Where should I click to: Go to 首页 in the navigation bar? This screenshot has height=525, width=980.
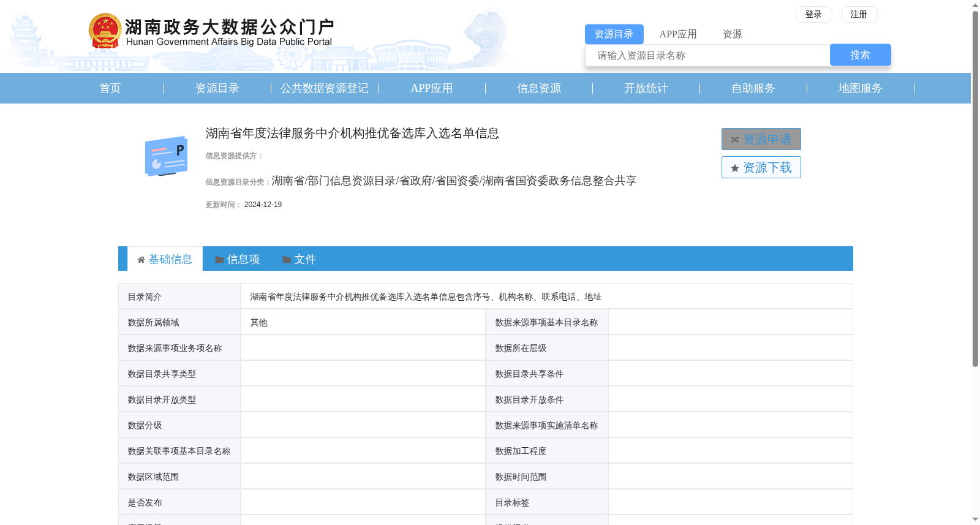click(110, 88)
